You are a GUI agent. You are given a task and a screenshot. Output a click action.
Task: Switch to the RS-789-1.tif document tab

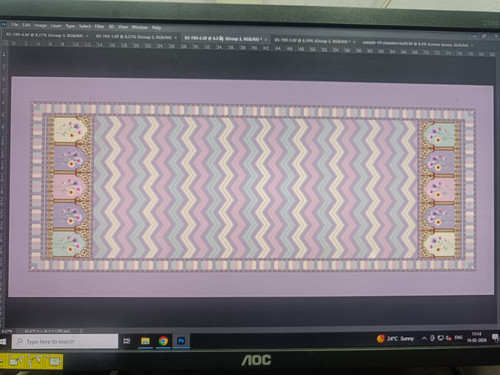coord(134,37)
